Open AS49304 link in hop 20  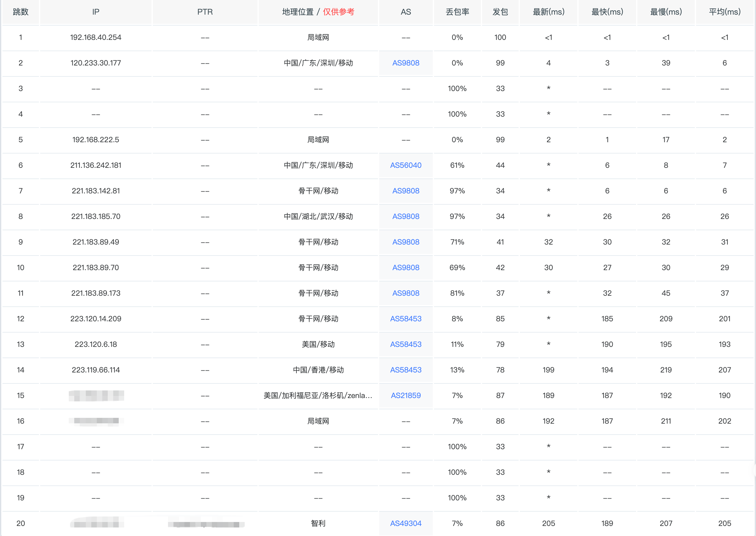[406, 524]
